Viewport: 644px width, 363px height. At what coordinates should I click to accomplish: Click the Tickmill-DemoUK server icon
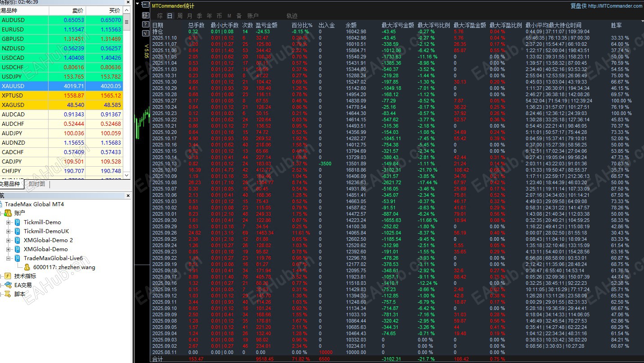18,231
